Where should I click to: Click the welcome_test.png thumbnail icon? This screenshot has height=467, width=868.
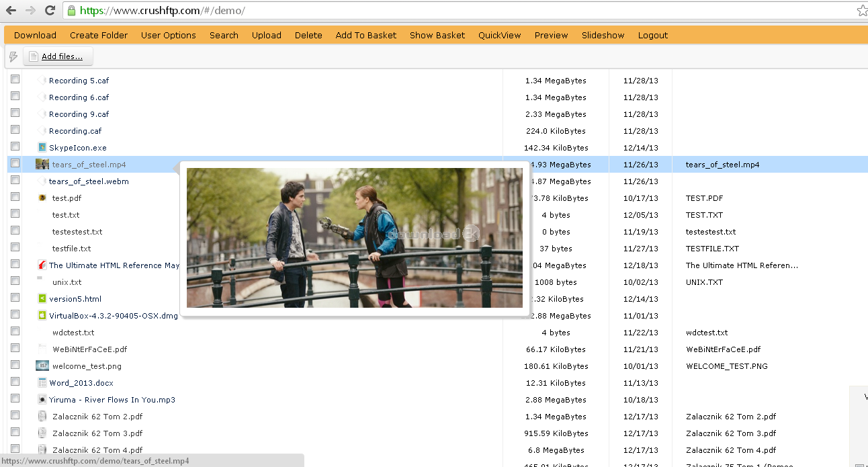pyautogui.click(x=42, y=366)
